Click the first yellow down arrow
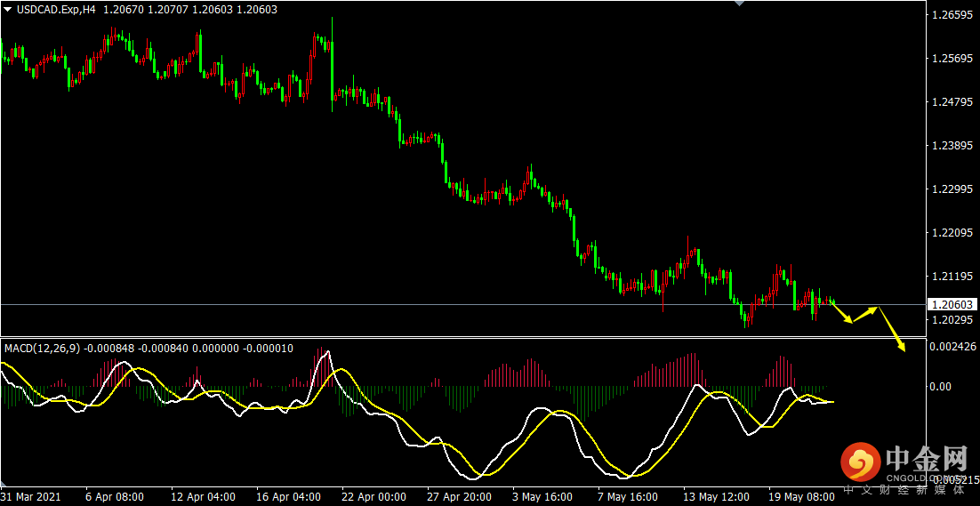This screenshot has width=980, height=506. [x=842, y=312]
